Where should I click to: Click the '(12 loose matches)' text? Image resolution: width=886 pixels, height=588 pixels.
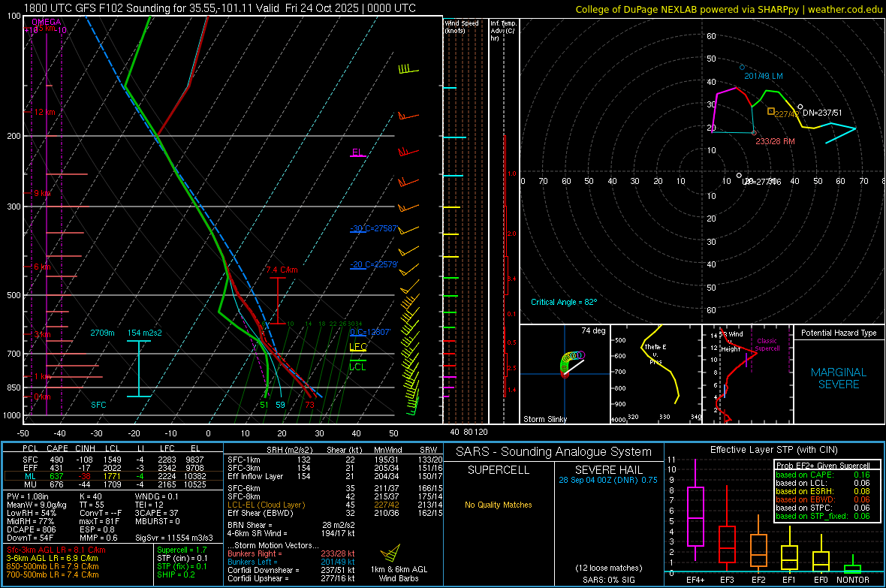click(608, 568)
